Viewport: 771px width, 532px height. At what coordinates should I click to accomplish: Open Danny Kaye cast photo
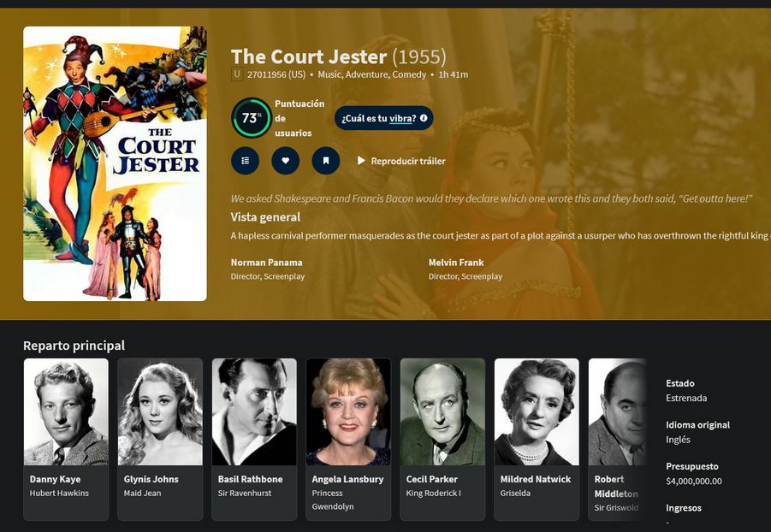[66, 411]
